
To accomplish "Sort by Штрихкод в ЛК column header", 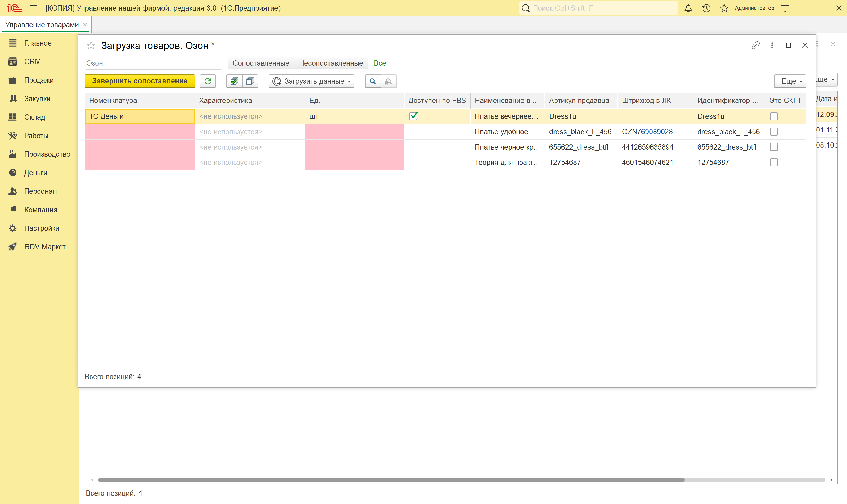I will click(x=655, y=101).
